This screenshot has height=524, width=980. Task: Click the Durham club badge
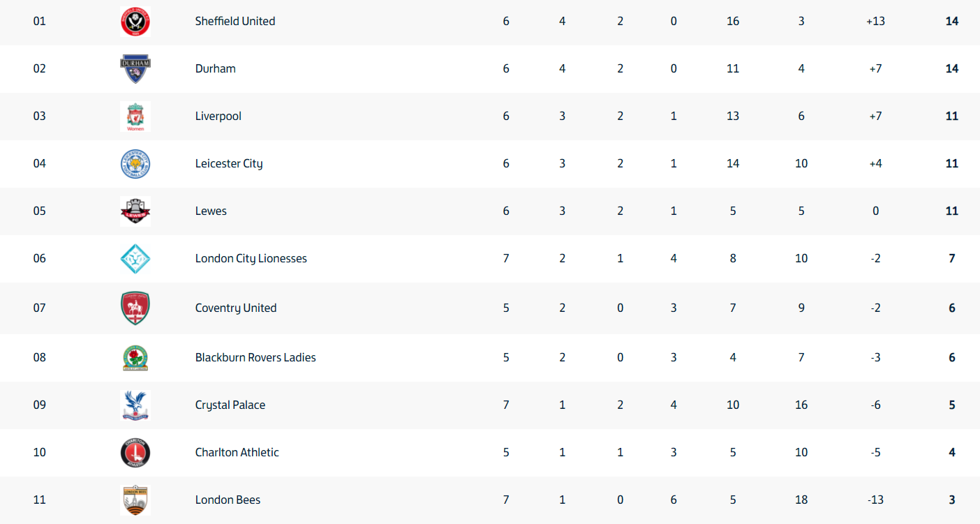coord(135,68)
